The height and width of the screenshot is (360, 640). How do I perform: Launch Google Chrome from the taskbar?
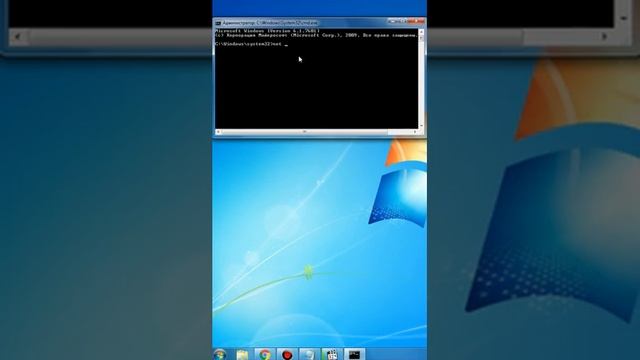point(265,355)
